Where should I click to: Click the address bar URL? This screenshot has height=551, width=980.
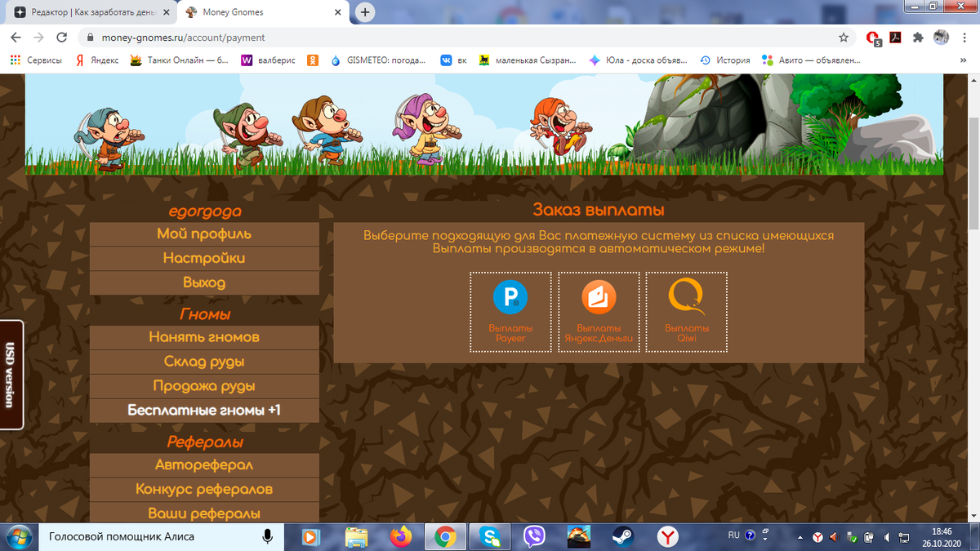point(183,38)
